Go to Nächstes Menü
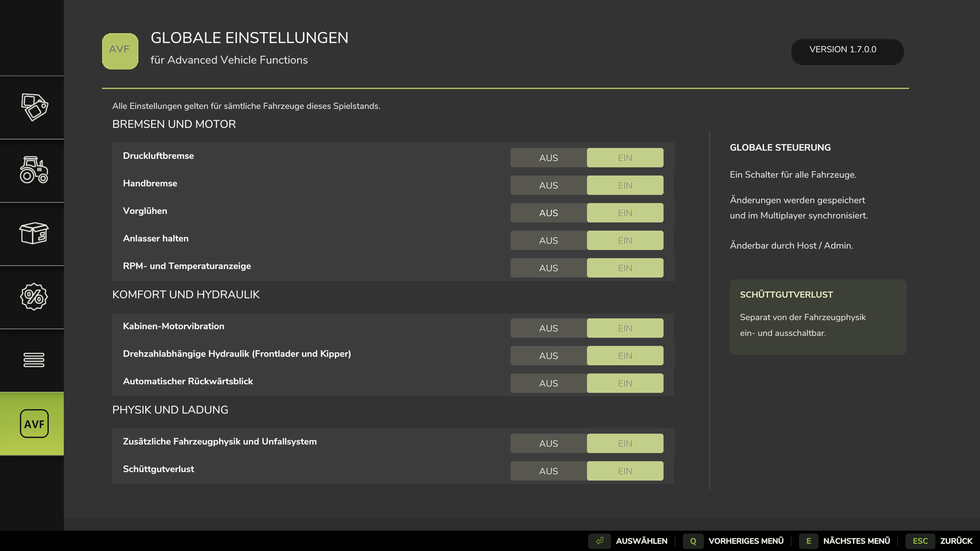The height and width of the screenshot is (551, 980). tap(856, 541)
